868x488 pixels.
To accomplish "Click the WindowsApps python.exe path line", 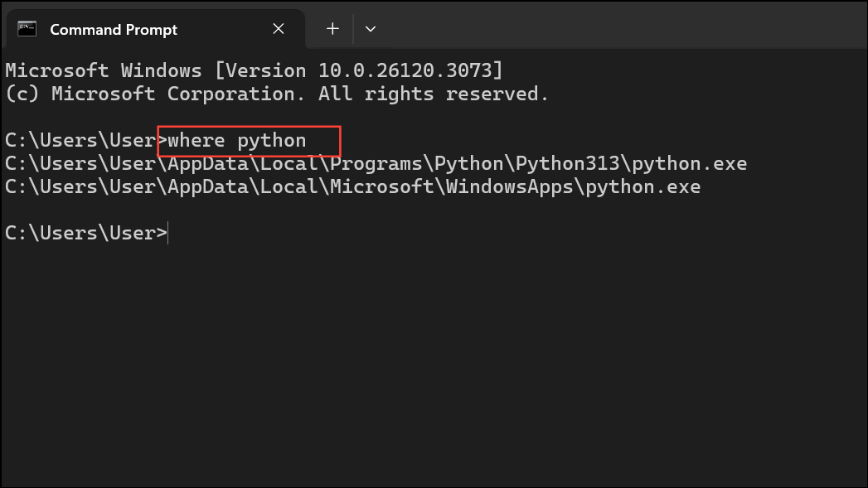I will (x=352, y=186).
